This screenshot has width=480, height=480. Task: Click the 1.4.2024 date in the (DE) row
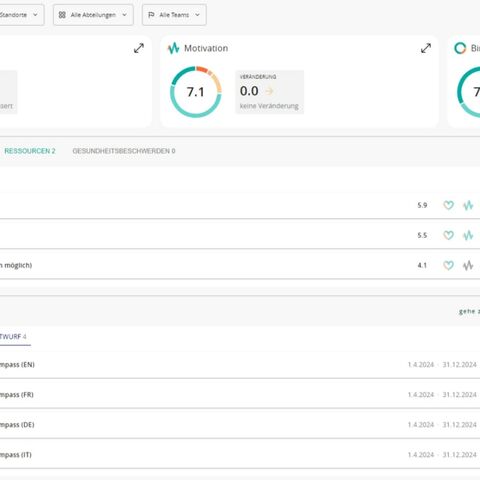(421, 425)
